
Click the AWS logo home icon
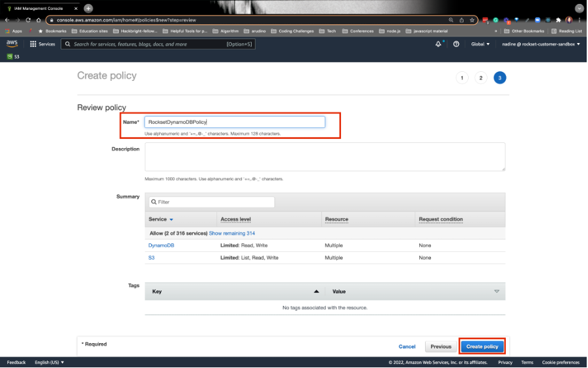point(12,44)
